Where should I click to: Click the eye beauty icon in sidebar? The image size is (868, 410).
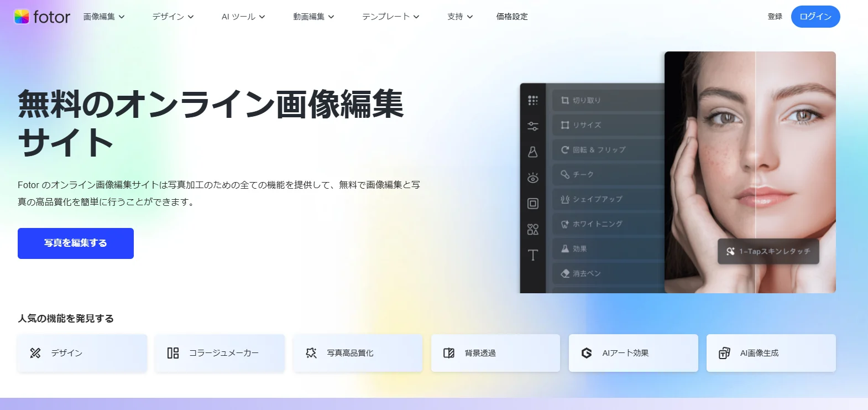[x=533, y=178]
